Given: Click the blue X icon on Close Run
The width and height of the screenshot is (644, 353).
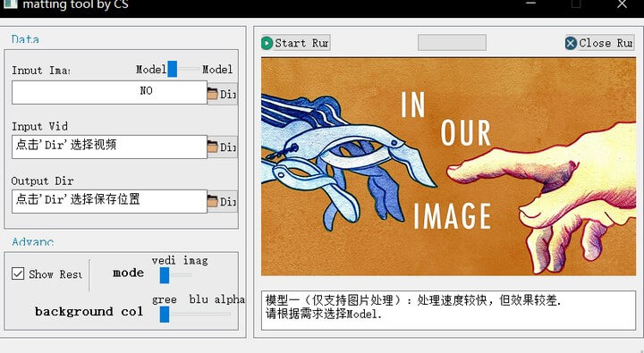Looking at the screenshot, I should (571, 43).
